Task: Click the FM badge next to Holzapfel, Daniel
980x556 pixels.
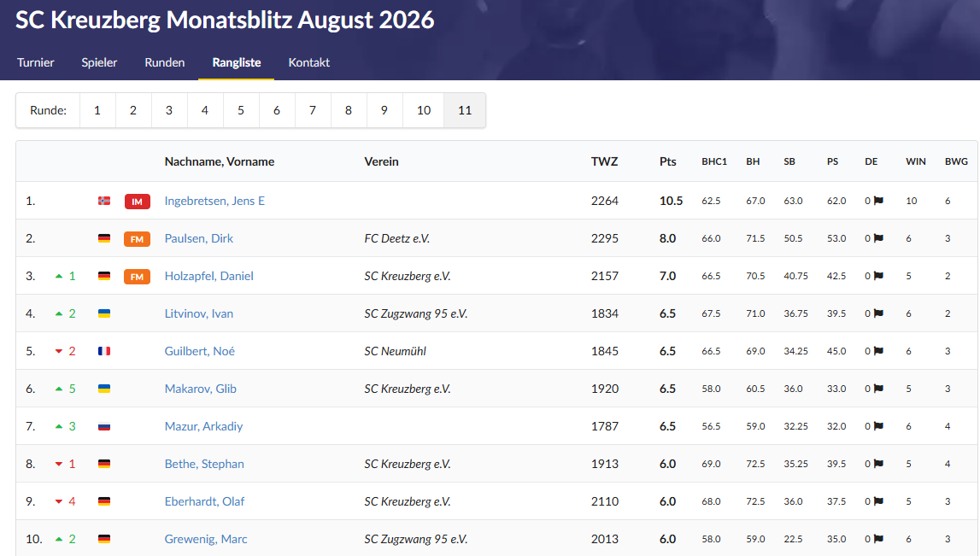Action: tap(137, 276)
